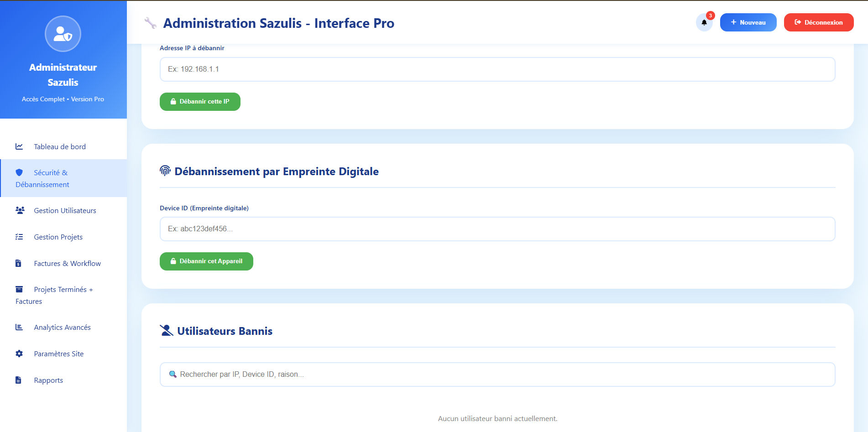Click the fingerprint icon in section heading
Screen dimensions: 868x432
[x=165, y=171]
